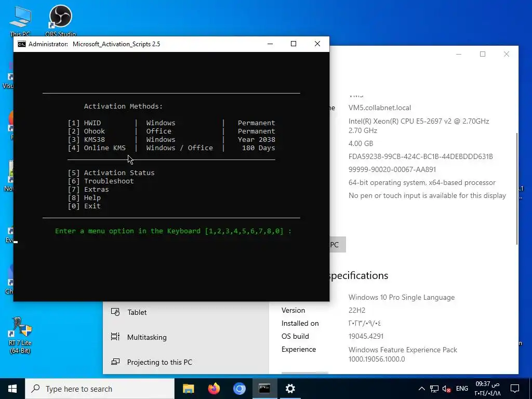The height and width of the screenshot is (399, 532).
Task: Click the Tablet settings icon
Action: coord(115,312)
